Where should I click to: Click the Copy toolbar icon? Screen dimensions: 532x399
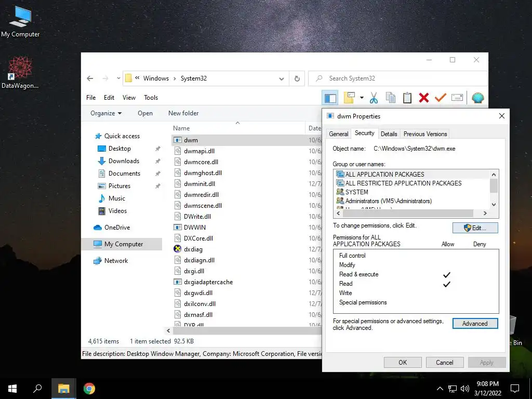391,98
